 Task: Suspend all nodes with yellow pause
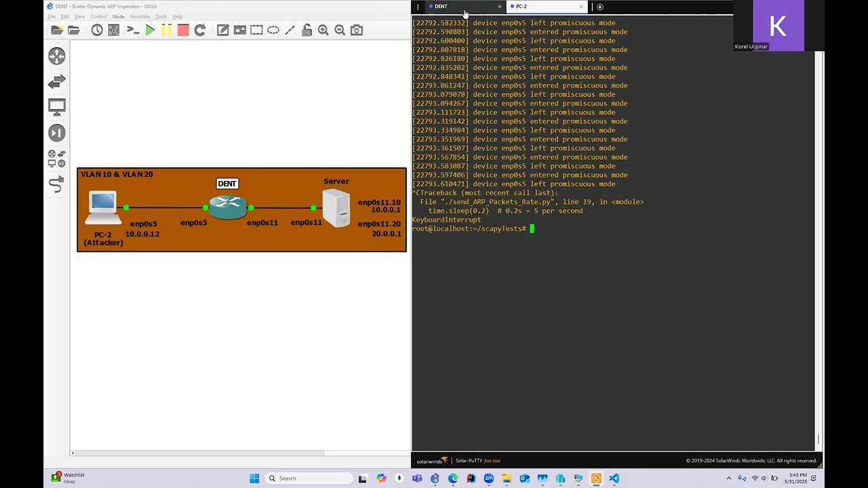click(x=166, y=30)
